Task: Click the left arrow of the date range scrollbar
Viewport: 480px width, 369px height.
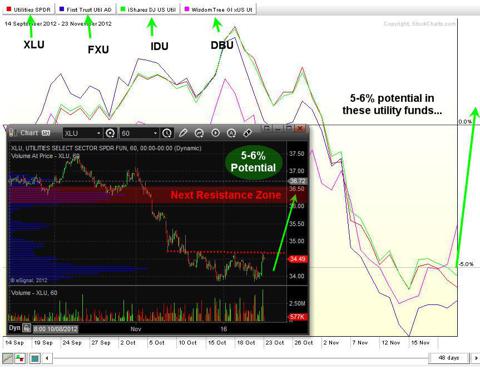Action: [x=47, y=358]
